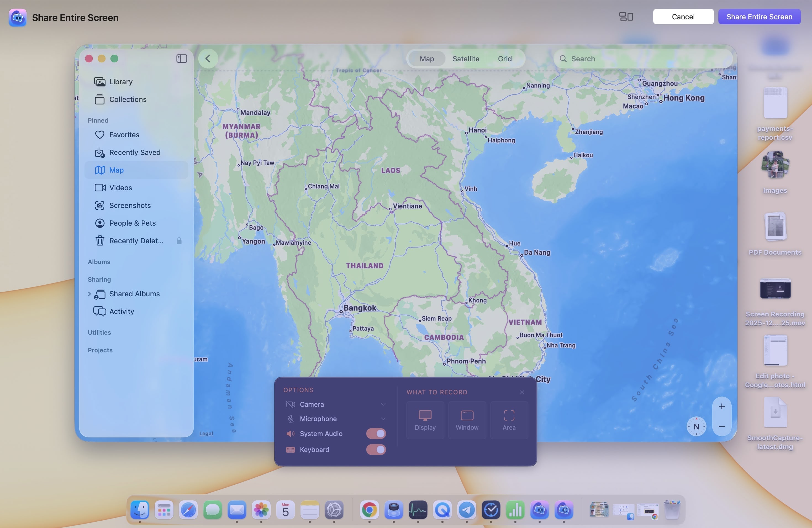Screen dimensions: 812x528
Task: Close the recording options panel
Action: coord(522,392)
